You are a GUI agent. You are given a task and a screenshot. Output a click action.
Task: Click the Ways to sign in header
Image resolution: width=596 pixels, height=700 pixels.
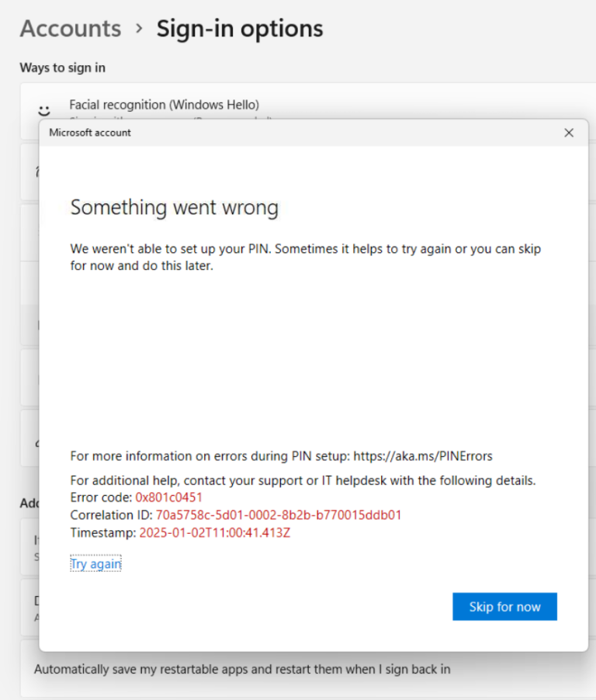[x=62, y=68]
